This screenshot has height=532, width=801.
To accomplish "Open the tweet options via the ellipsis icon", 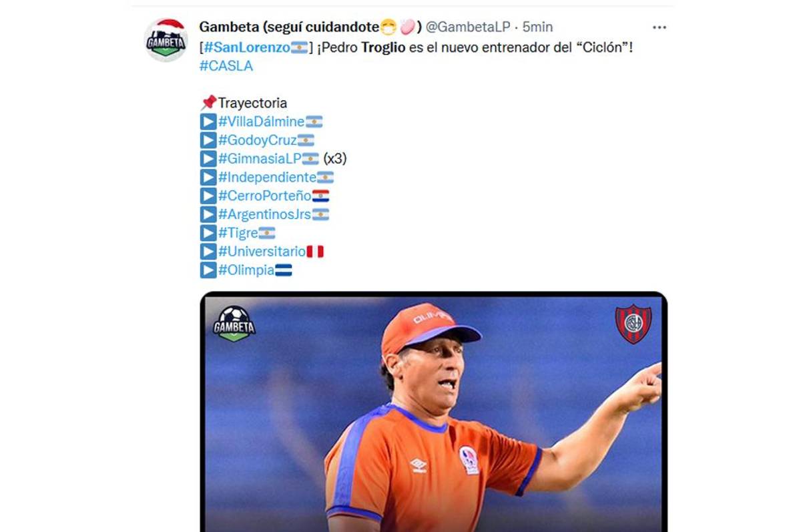I will point(659,27).
